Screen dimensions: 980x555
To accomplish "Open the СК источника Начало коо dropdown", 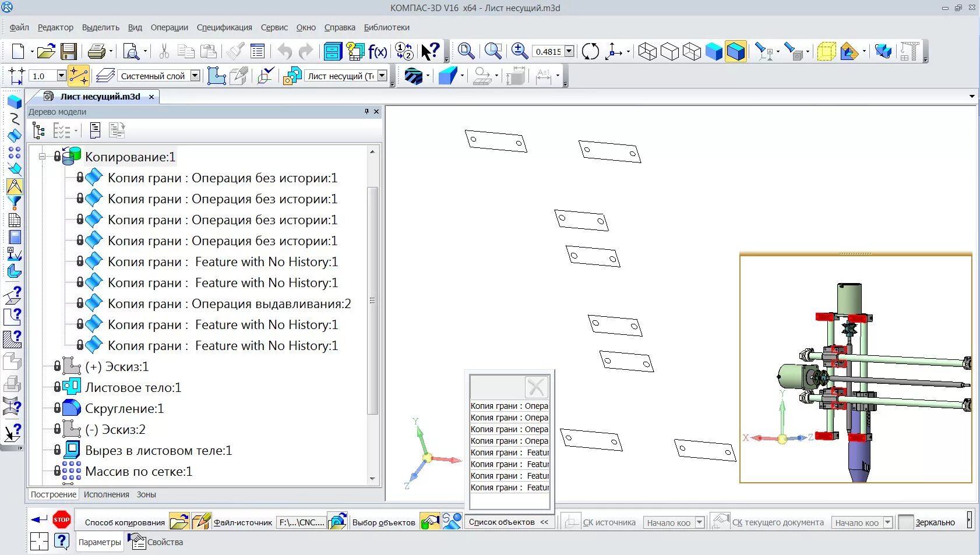I will 700,522.
